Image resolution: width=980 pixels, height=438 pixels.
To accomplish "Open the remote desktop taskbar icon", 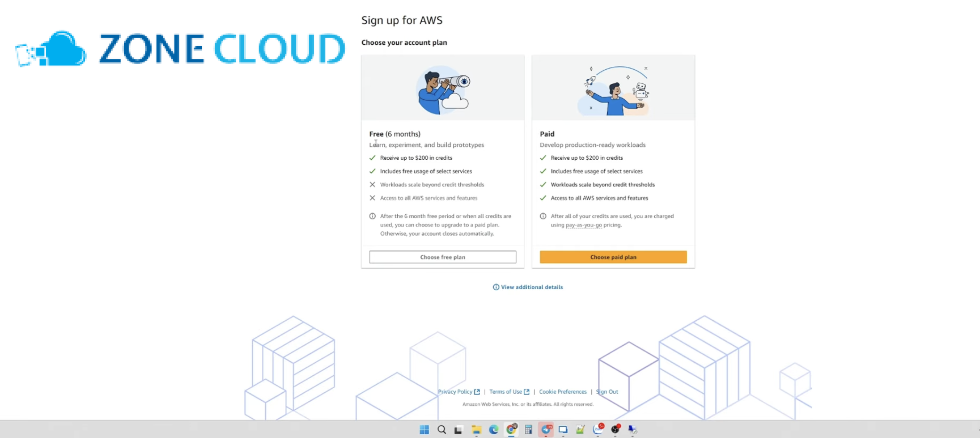I will [633, 430].
